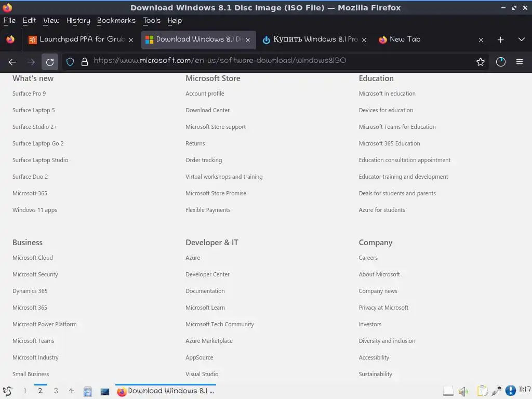
Task: Open the Edit menu
Action: pyautogui.click(x=29, y=21)
